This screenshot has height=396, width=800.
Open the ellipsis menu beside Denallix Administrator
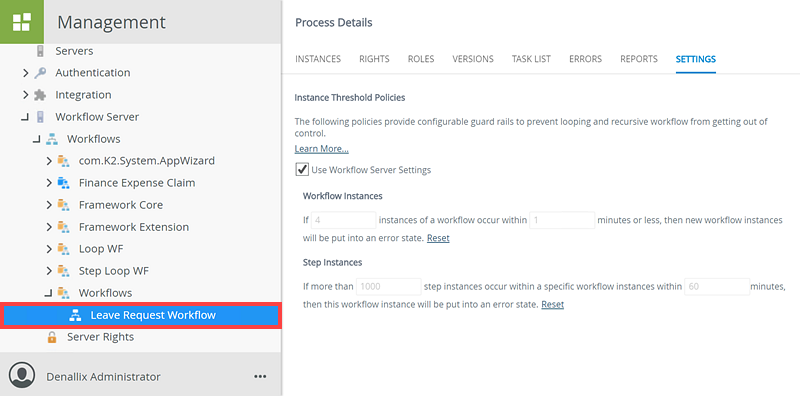coord(260,377)
